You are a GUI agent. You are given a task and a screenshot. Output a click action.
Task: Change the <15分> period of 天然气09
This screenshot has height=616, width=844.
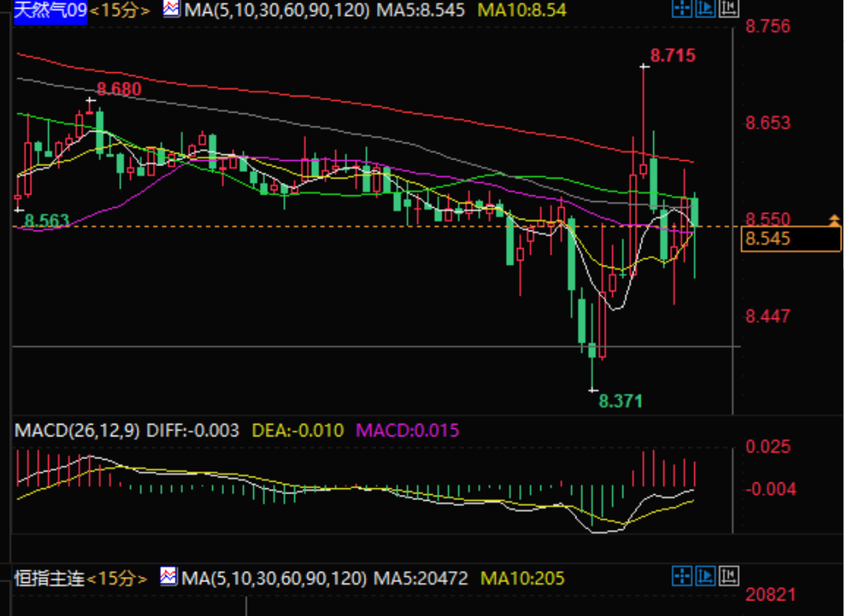click(119, 10)
